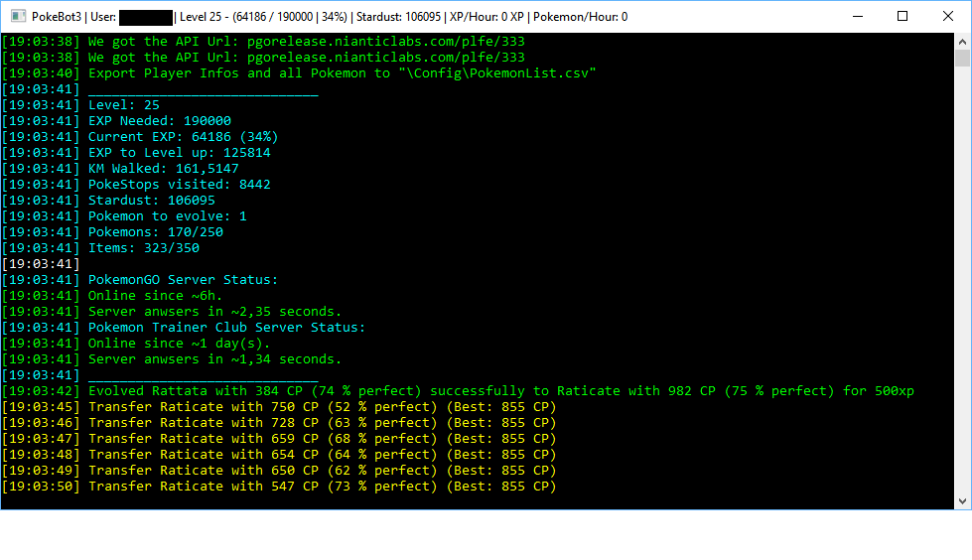Click the 'KM Walked: 161,5147' line
Screen dimensions: 972x560
120,169
